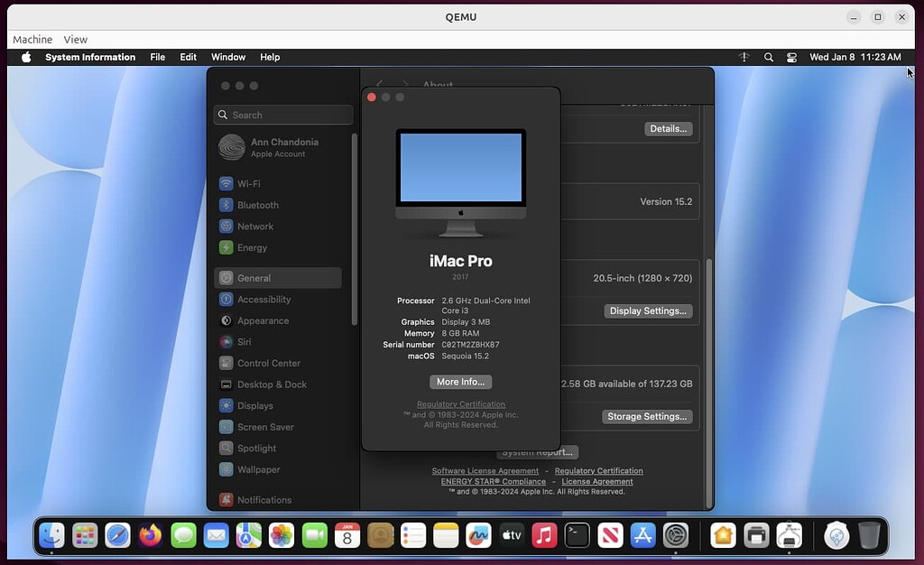Switch to Desktop & Dock settings
This screenshot has height=565, width=924.
[x=271, y=384]
